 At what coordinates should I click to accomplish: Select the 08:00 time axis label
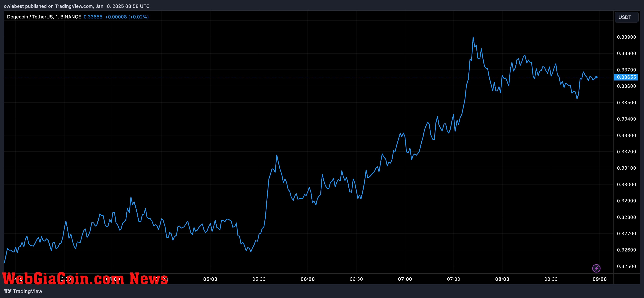502,279
